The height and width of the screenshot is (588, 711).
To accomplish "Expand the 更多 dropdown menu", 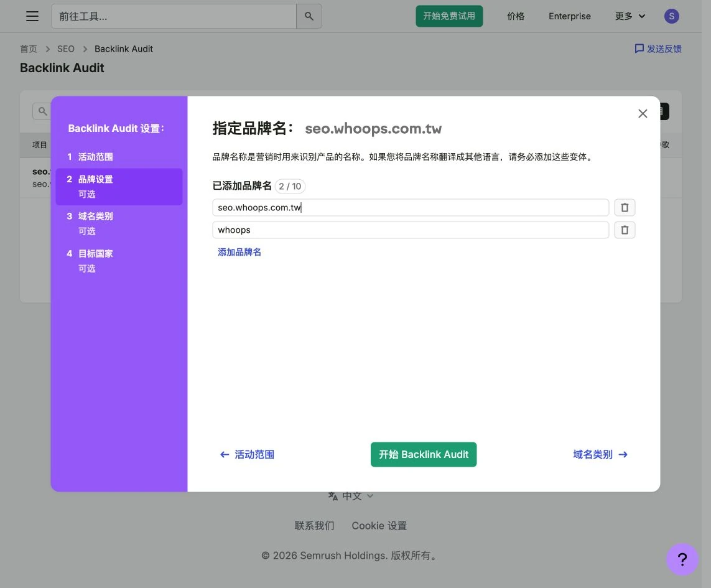I will [630, 16].
